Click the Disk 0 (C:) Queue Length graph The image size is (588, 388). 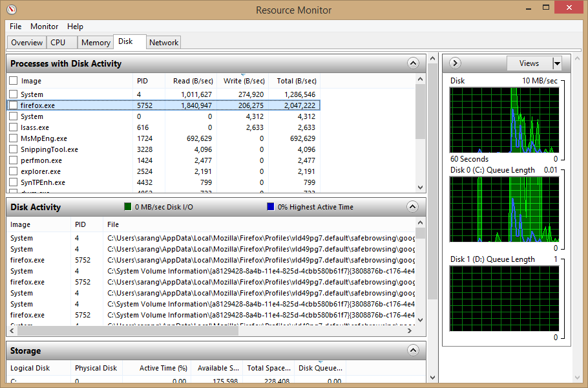coord(505,210)
